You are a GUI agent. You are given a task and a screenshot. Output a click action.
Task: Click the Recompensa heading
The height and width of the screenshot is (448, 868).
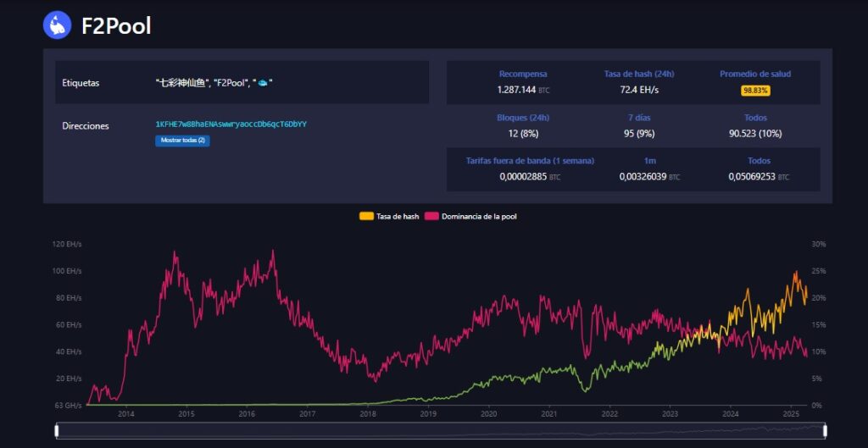[x=523, y=74]
